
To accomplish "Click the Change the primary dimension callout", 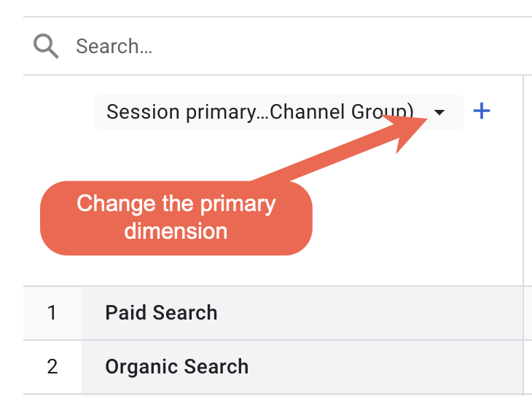I will tap(176, 218).
